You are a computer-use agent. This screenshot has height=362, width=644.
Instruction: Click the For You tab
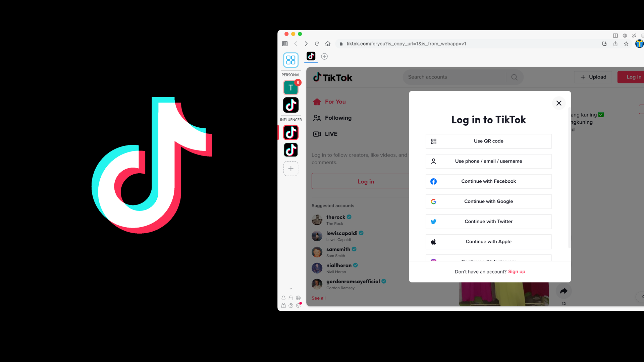[x=335, y=102]
